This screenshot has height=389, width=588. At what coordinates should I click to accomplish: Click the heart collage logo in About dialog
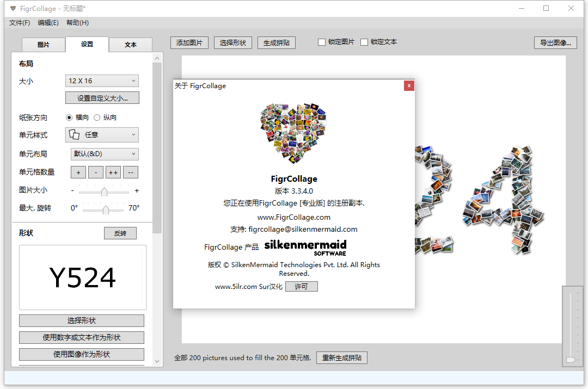(293, 133)
